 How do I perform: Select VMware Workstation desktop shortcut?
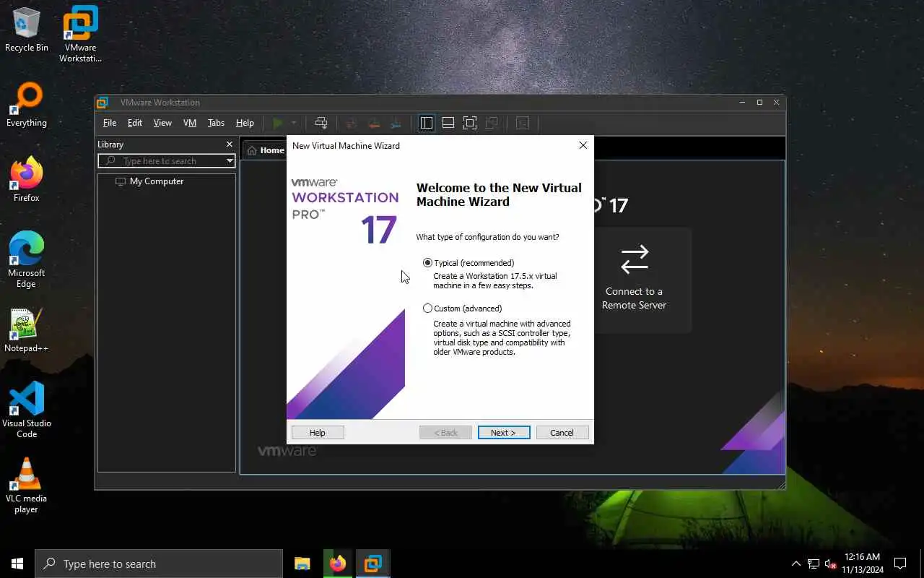click(x=80, y=35)
